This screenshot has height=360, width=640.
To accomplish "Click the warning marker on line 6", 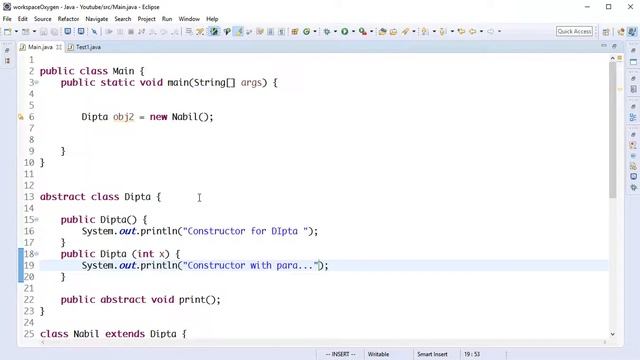I will click(x=21, y=117).
